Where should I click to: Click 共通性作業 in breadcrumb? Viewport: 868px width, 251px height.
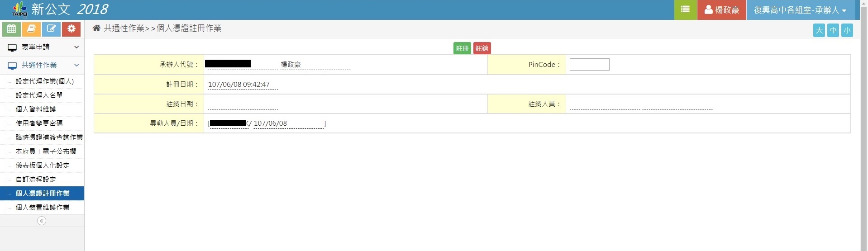124,28
